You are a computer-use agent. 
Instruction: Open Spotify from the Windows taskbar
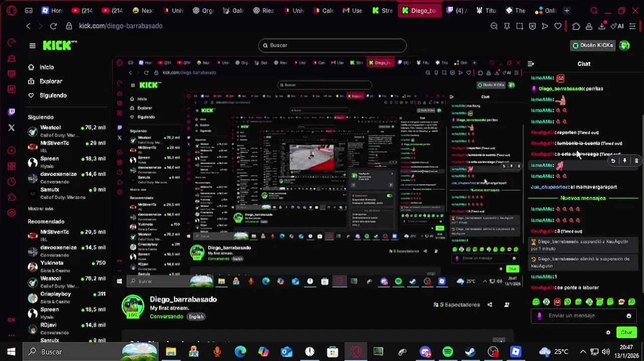pos(447,352)
